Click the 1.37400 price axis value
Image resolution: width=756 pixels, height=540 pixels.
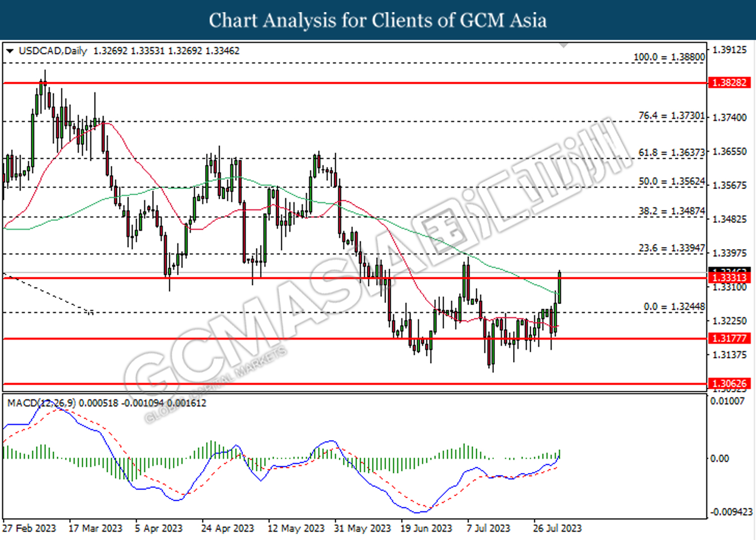tap(729, 117)
